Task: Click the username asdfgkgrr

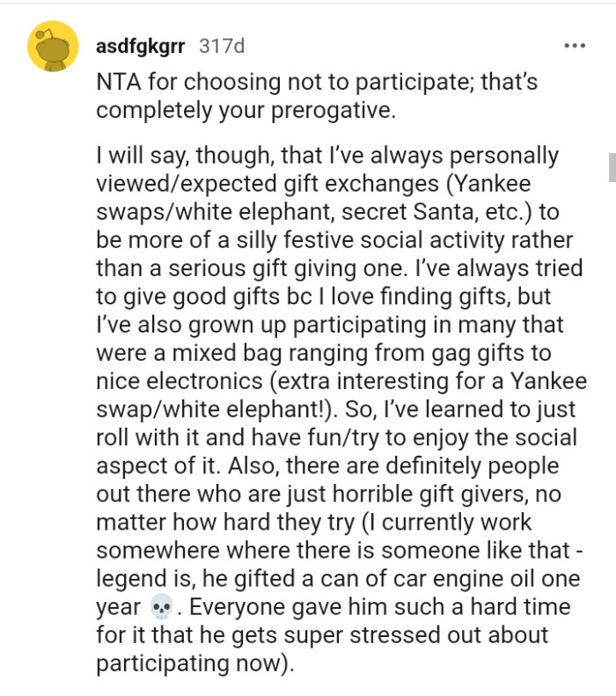Action: [x=140, y=45]
